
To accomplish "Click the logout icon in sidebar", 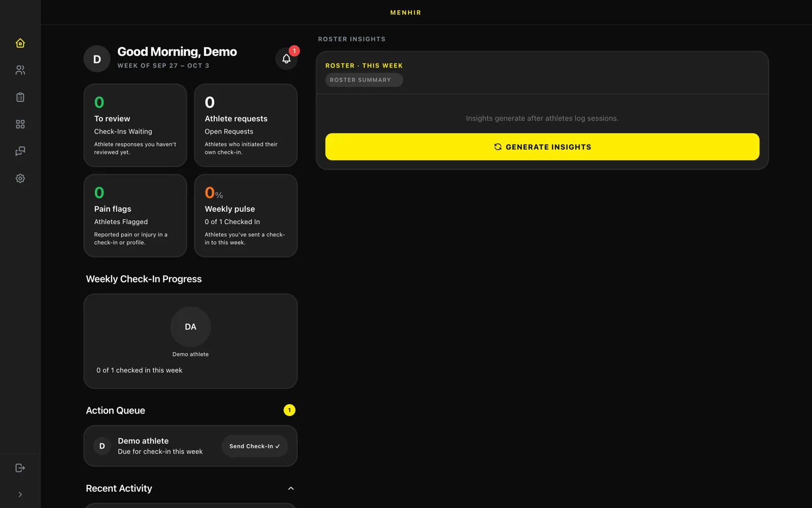I will pyautogui.click(x=20, y=468).
